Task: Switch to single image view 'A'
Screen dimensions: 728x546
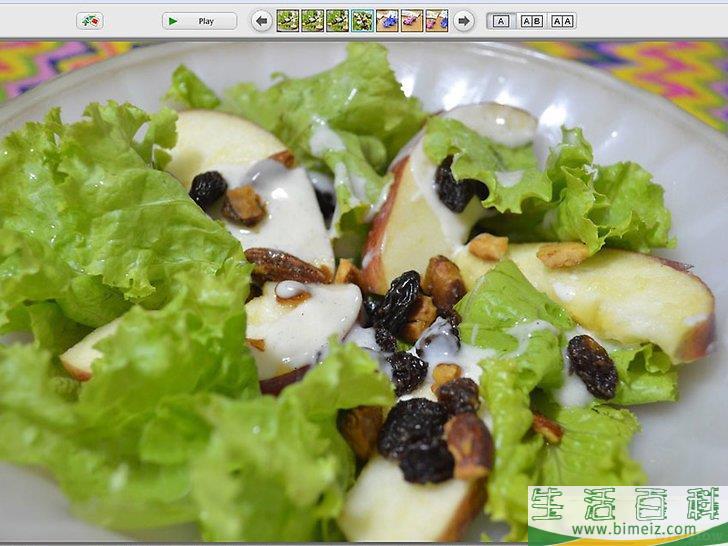Action: click(x=501, y=21)
